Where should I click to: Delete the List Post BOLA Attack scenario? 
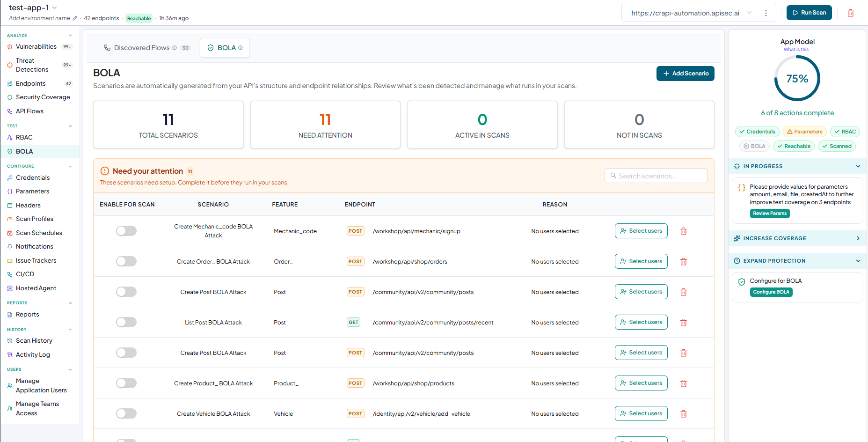pos(683,322)
